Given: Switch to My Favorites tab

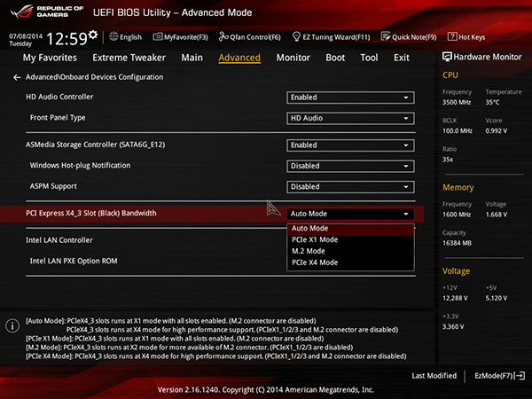Looking at the screenshot, I should (x=50, y=58).
